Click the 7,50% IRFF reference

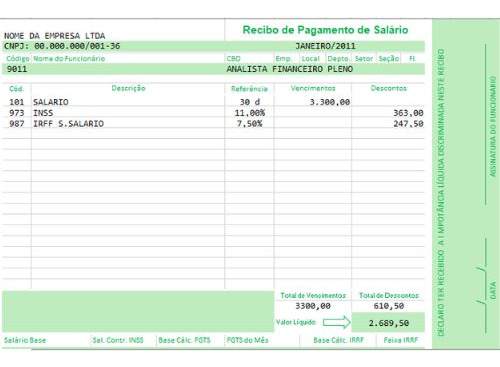(250, 124)
